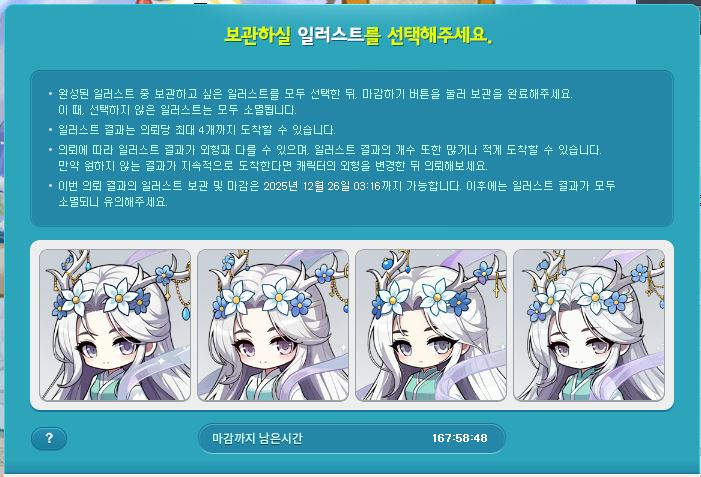Click the 선택하지 않은 일러스트는 소멸됩니다 line

coord(177,110)
